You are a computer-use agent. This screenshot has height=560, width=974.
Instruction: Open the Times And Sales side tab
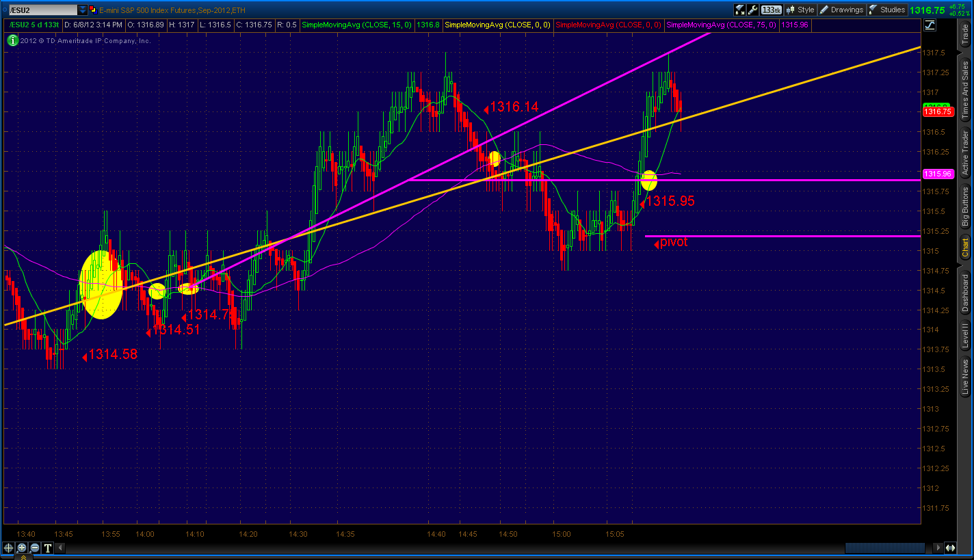pyautogui.click(x=965, y=90)
